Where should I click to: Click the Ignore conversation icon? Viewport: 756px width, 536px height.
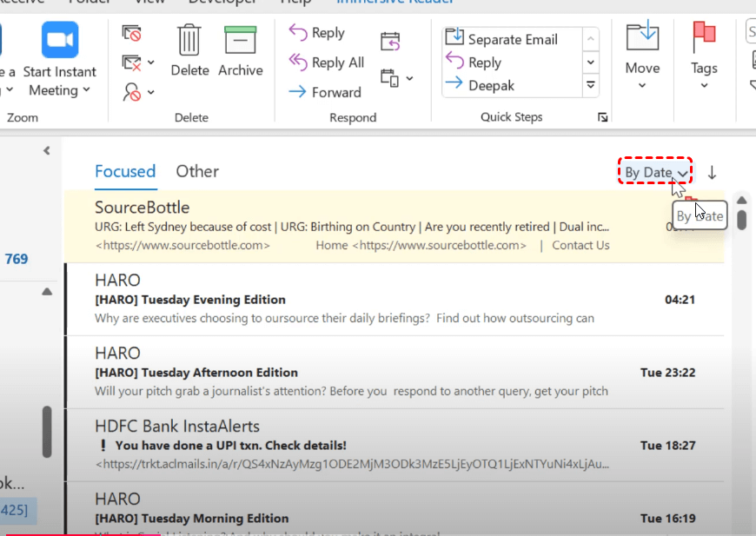click(131, 34)
